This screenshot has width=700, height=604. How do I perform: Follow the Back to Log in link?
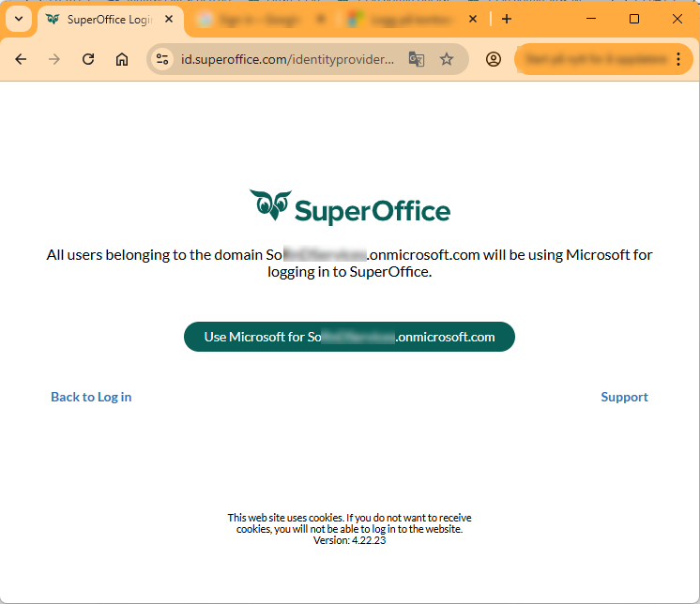[91, 397]
